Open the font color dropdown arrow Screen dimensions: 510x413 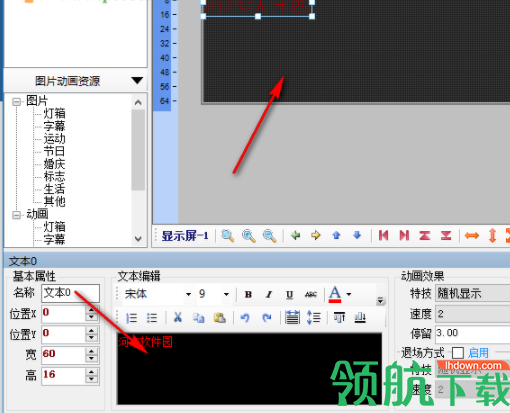pos(349,294)
